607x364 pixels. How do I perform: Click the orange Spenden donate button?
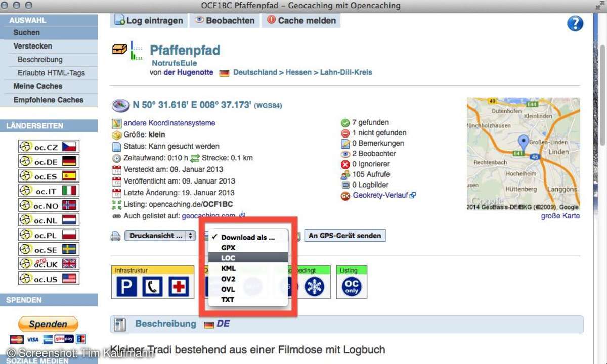coord(48,324)
